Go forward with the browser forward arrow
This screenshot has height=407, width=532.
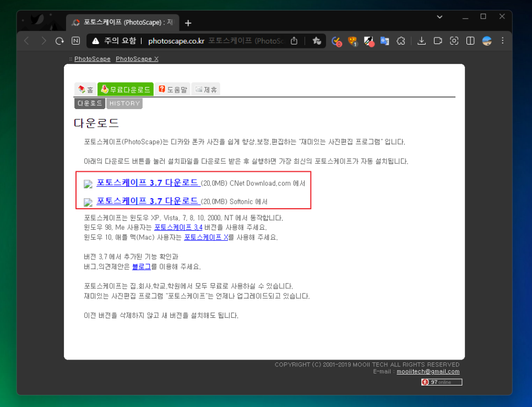tap(44, 41)
